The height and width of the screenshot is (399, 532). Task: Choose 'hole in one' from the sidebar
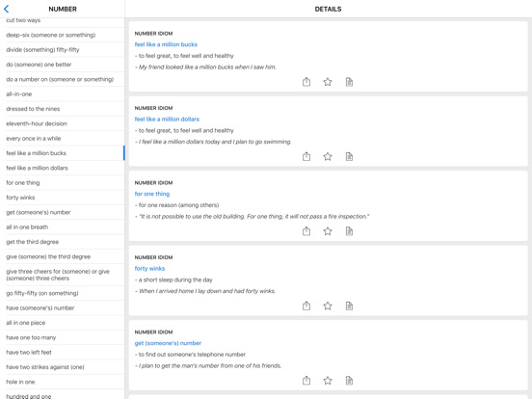[x=62, y=382]
